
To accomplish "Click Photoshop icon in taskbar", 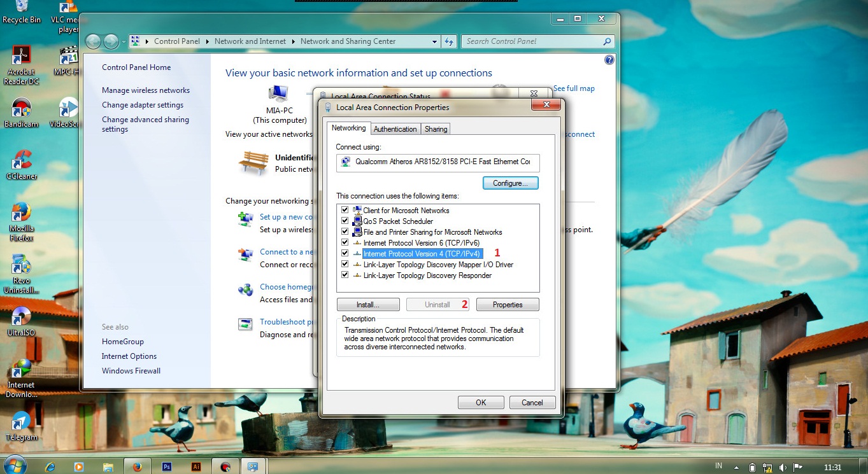I will coord(167,466).
